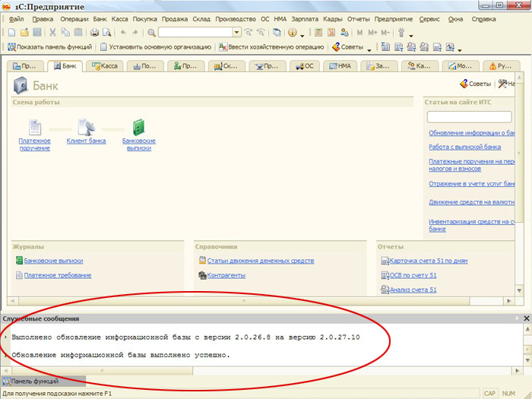Click the Клиент банка scheme icon
Screen dimensions: 532x399
point(86,127)
